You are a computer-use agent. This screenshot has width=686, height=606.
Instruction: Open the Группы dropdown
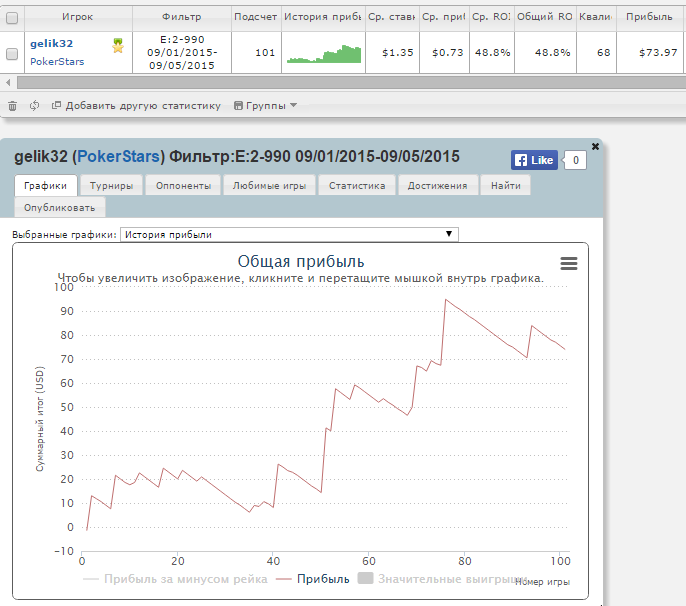(x=266, y=105)
